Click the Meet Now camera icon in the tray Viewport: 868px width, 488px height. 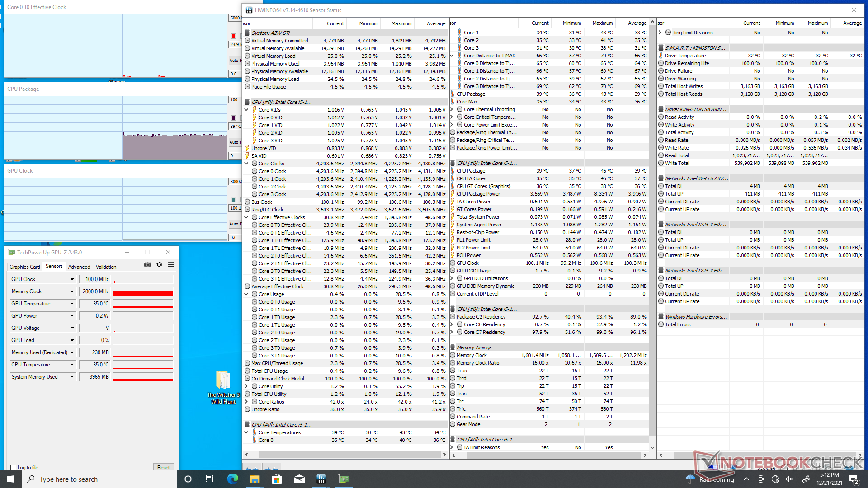pyautogui.click(x=761, y=479)
